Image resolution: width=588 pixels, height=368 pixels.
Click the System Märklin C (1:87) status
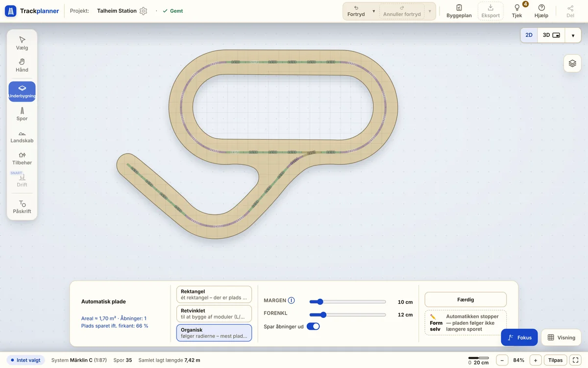pos(79,360)
